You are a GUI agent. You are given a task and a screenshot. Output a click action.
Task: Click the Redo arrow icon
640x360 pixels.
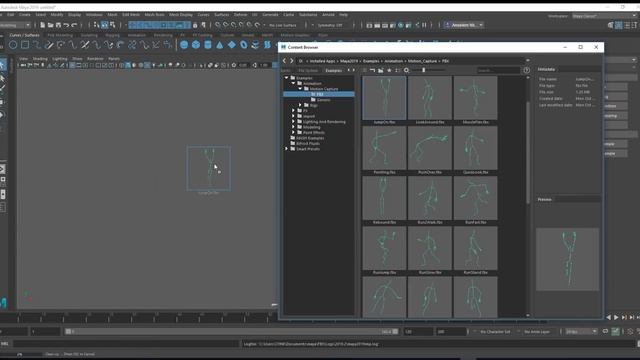click(x=74, y=25)
